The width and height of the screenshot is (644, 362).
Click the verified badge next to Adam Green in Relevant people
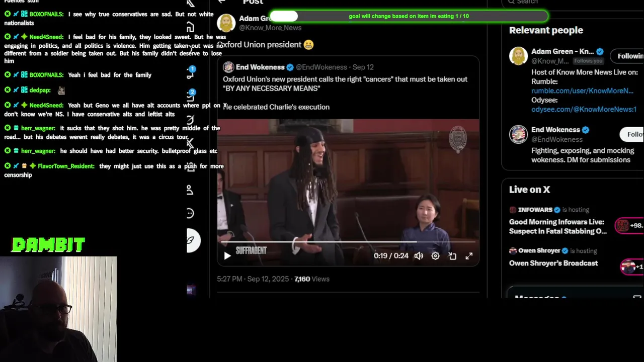(600, 52)
